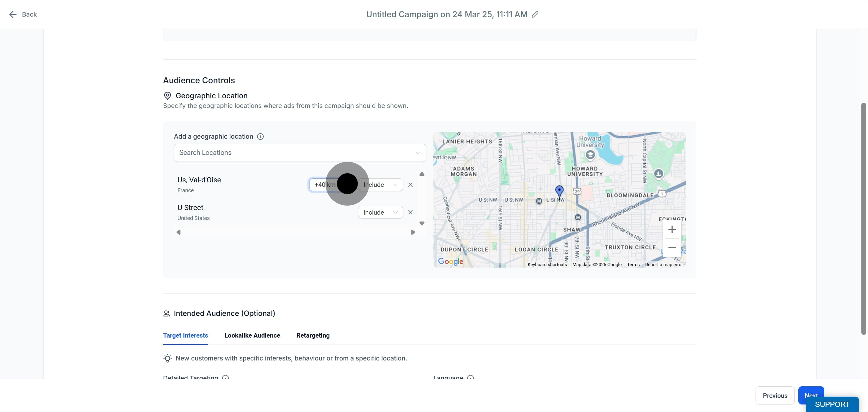Edit campaign name with pencil icon

point(535,14)
